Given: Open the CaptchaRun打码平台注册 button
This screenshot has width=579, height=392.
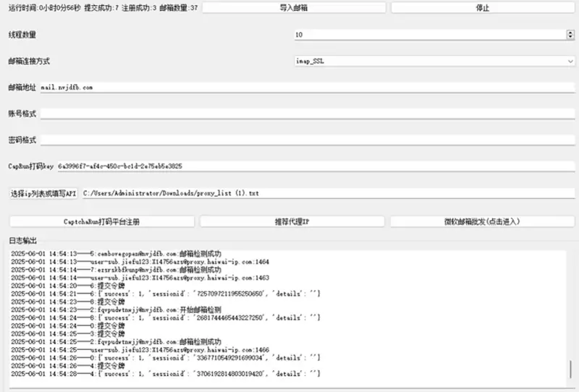Looking at the screenshot, I should [101, 221].
